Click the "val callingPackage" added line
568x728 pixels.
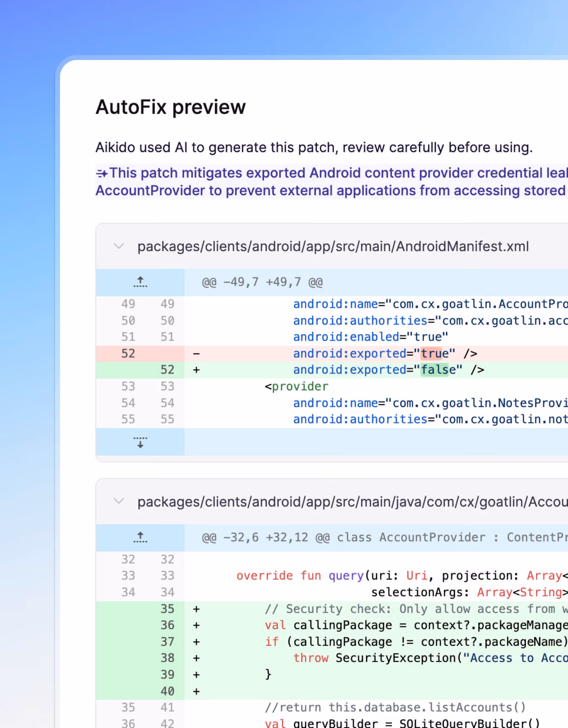(x=416, y=625)
